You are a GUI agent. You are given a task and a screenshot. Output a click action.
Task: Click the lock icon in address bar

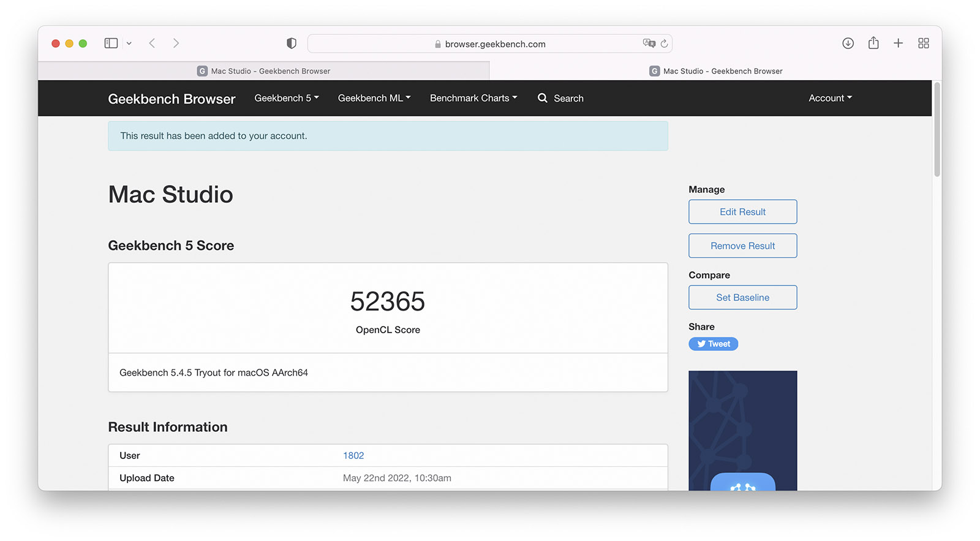tap(438, 44)
